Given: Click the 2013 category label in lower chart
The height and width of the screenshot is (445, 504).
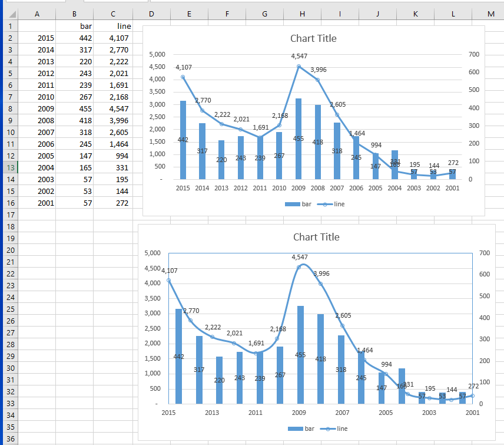Looking at the screenshot, I should coord(212,413).
